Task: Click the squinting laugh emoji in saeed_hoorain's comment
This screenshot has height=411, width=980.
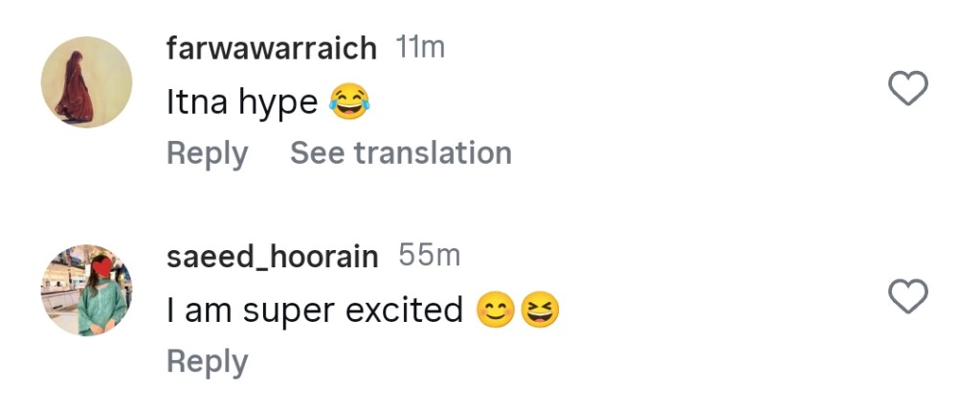Action: [x=540, y=309]
